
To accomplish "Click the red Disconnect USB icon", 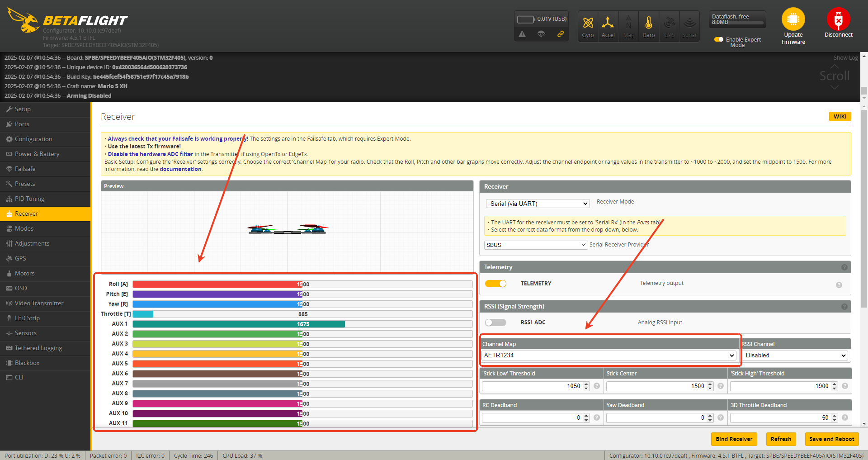I will point(838,19).
